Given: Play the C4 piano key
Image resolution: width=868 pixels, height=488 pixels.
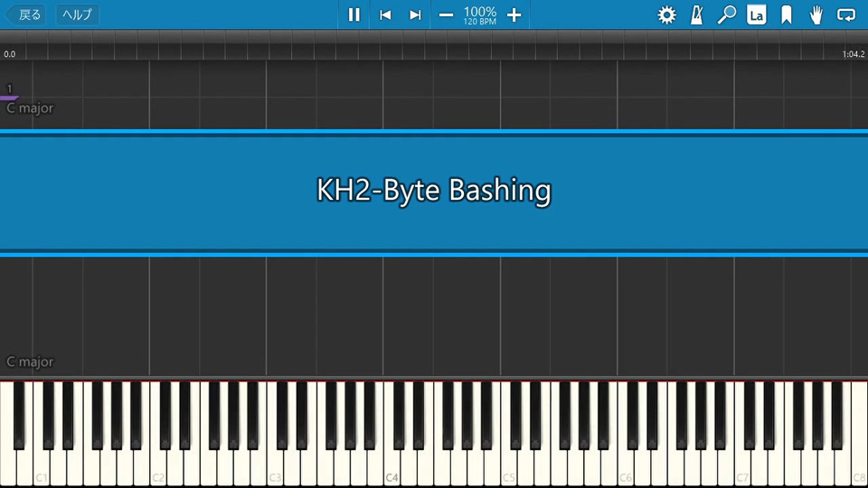Looking at the screenshot, I should [392, 467].
